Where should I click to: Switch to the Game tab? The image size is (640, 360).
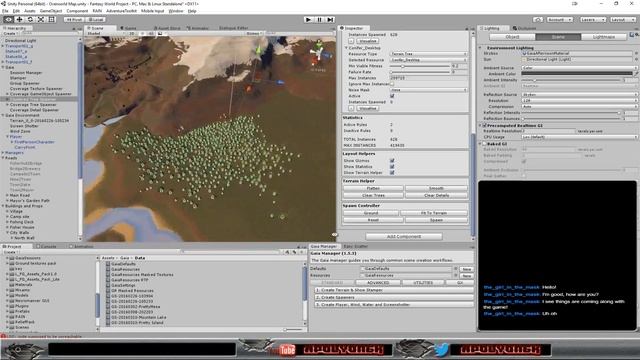pos(129,28)
